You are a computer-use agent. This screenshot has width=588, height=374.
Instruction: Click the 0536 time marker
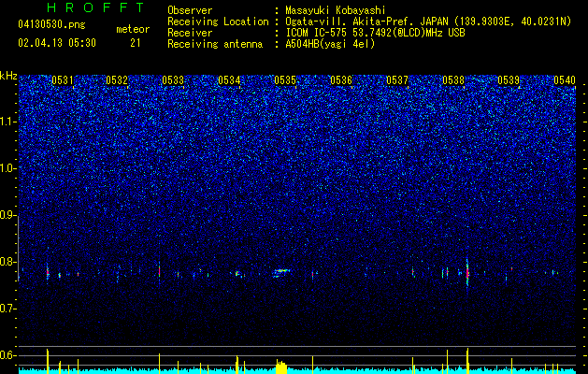341,80
